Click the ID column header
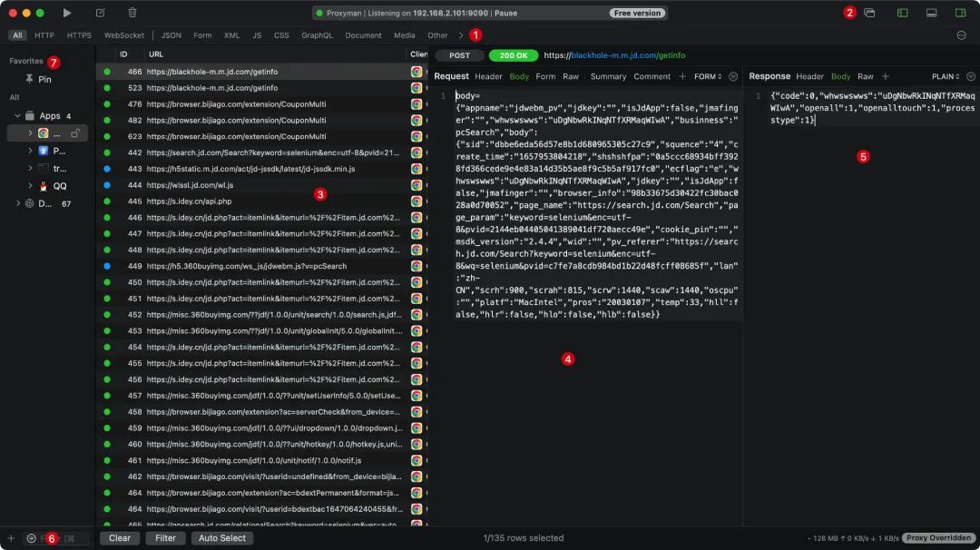Image resolution: width=980 pixels, height=550 pixels. 123,54
